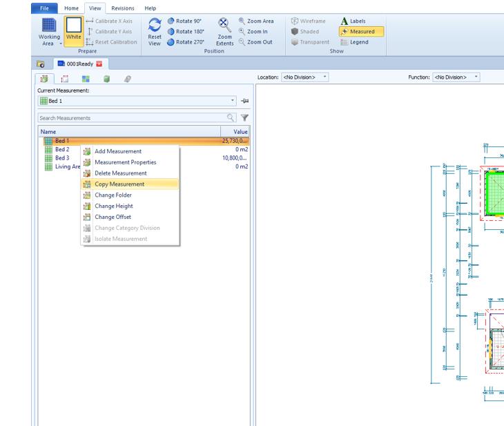The width and height of the screenshot is (504, 426).
Task: Toggle the White background button
Action: (73, 31)
